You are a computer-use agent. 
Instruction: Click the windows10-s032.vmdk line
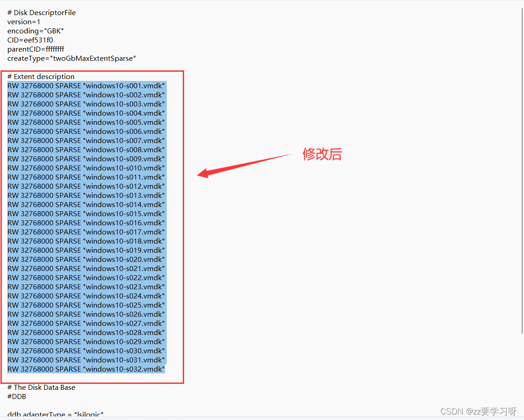[x=86, y=369]
